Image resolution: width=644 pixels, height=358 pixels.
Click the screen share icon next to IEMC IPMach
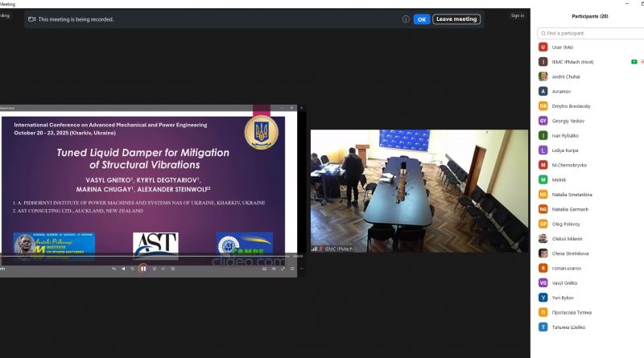[x=634, y=61]
